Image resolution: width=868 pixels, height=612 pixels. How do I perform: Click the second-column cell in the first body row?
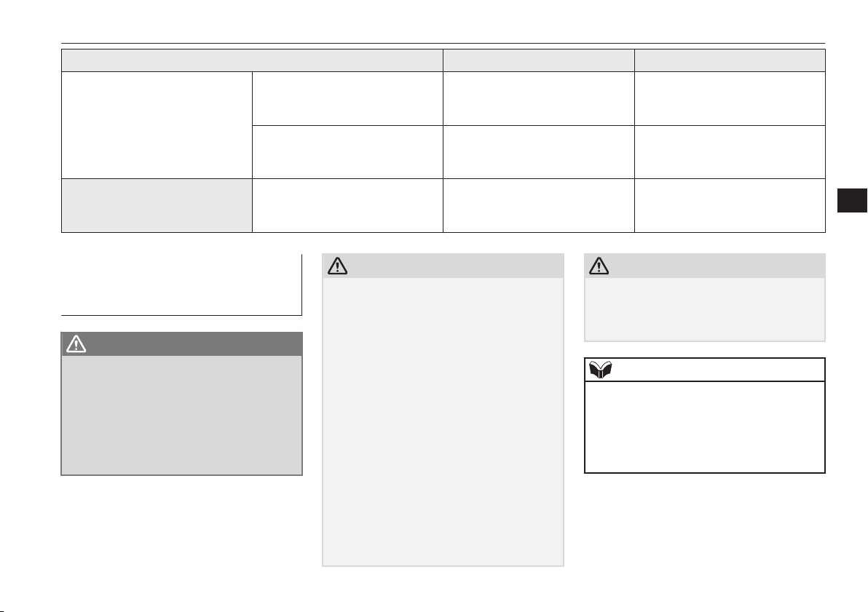point(347,98)
